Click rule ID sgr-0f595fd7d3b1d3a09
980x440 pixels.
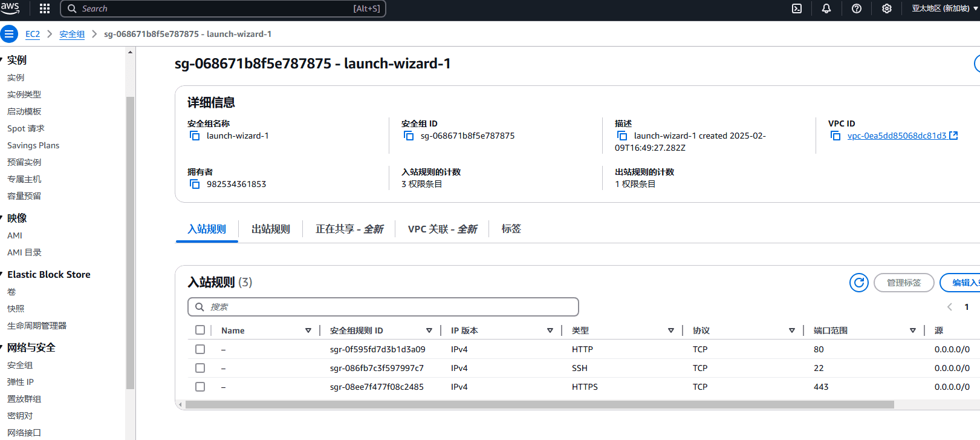(377, 349)
